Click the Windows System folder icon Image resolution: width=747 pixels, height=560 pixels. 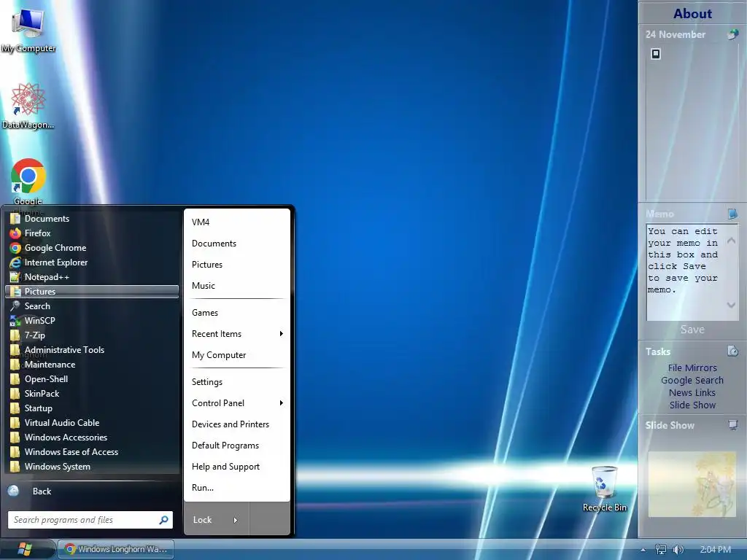[x=15, y=467]
